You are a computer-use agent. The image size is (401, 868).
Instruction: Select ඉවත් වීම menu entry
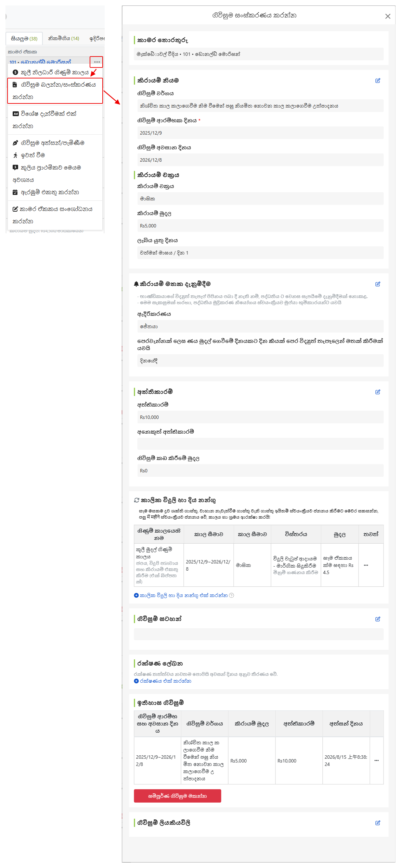[x=29, y=155]
